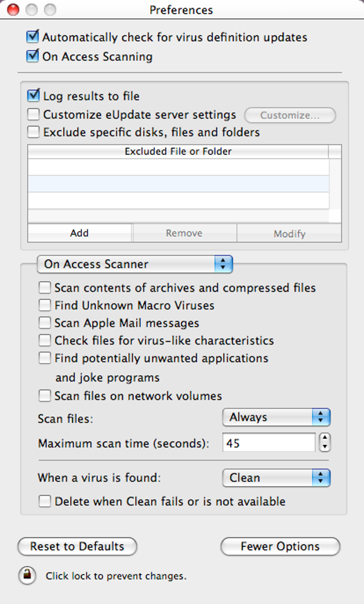Screen dimensions: 364x604
Task: Enable Scan contents of archives checkbox
Action: (45, 288)
